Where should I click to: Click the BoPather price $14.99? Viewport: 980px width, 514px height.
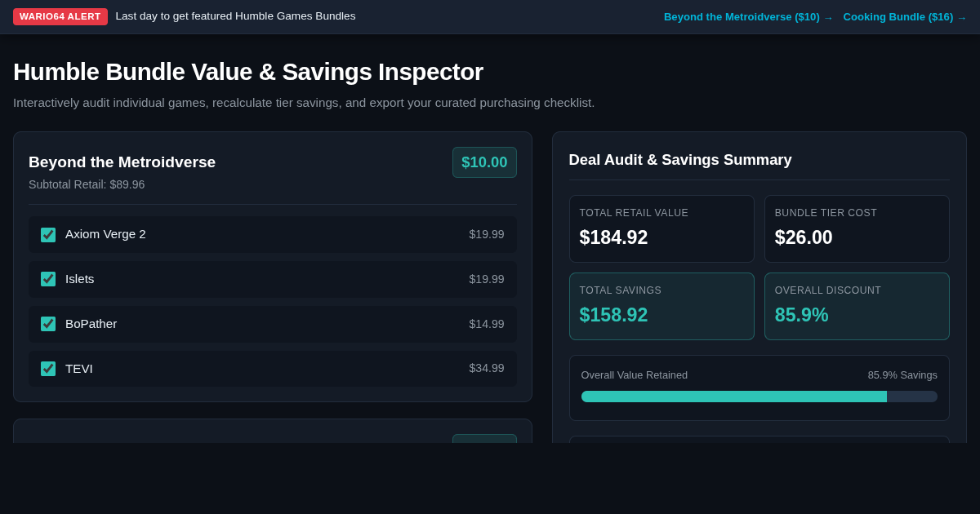(487, 324)
